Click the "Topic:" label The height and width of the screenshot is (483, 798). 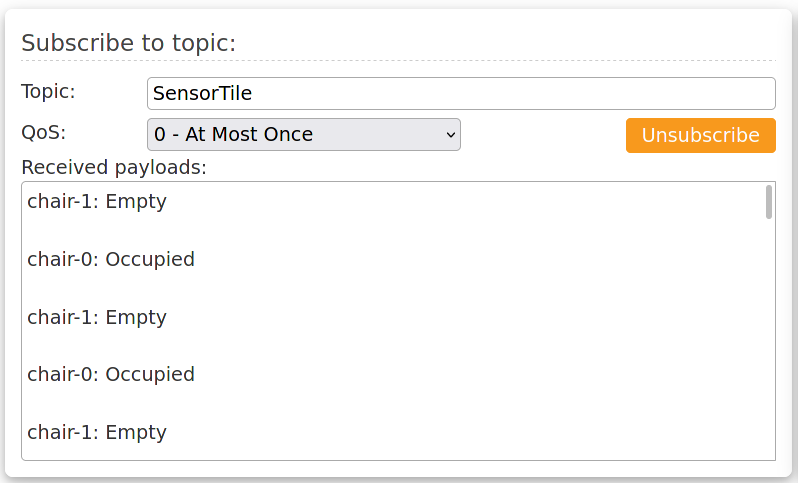coord(48,92)
